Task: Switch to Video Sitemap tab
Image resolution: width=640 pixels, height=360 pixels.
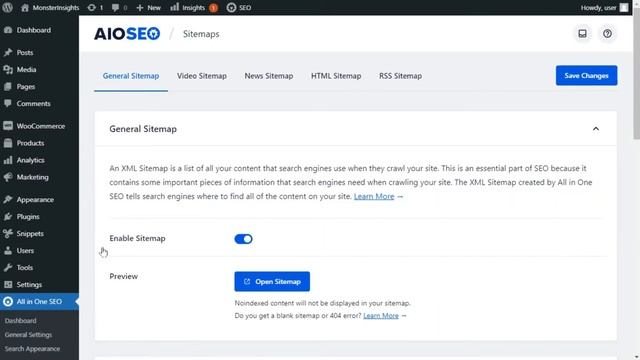Action: click(202, 76)
